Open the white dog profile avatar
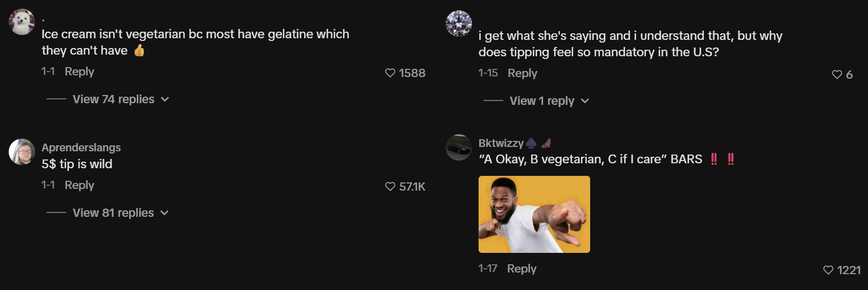Screen dimensions: 868x290 pos(22,22)
